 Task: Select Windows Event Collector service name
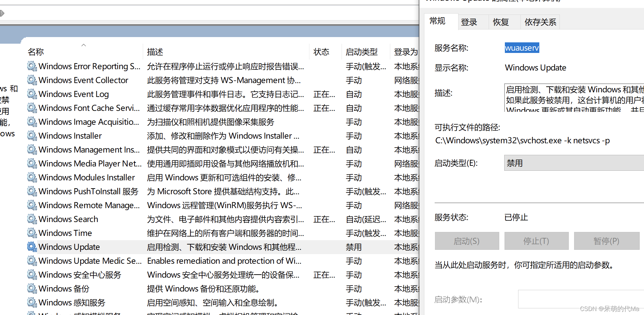pyautogui.click(x=83, y=80)
